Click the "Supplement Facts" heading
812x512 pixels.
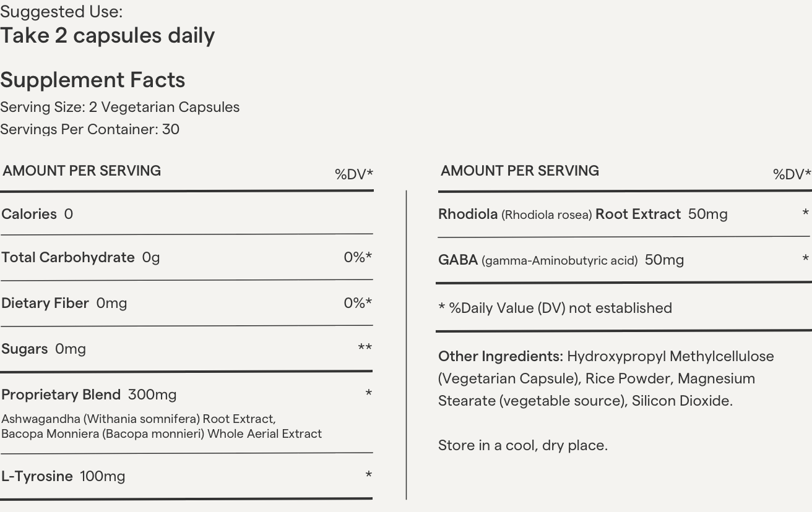point(92,80)
